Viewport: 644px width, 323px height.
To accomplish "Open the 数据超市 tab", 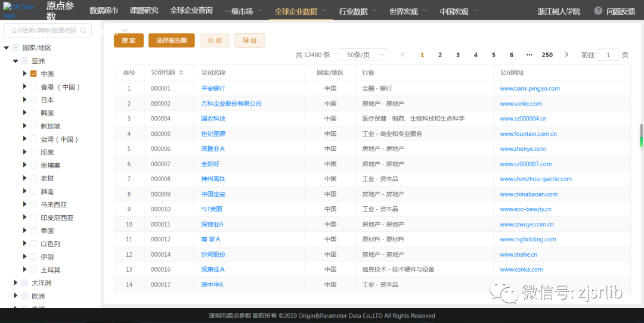I will (x=104, y=11).
